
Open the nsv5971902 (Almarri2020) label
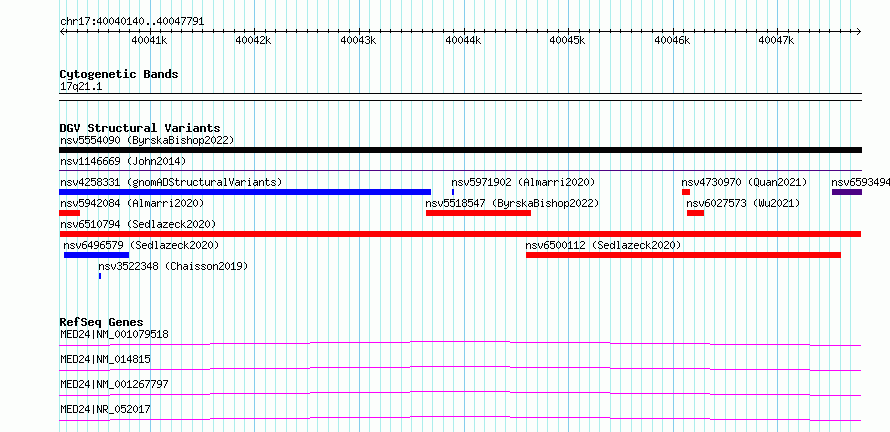coord(523,182)
